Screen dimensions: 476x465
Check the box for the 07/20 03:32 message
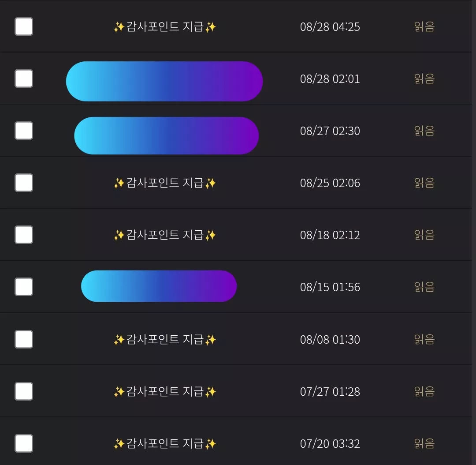24,443
